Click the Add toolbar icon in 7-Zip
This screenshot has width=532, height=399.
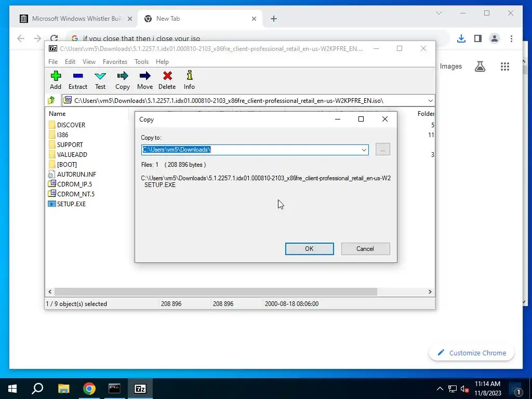56,80
